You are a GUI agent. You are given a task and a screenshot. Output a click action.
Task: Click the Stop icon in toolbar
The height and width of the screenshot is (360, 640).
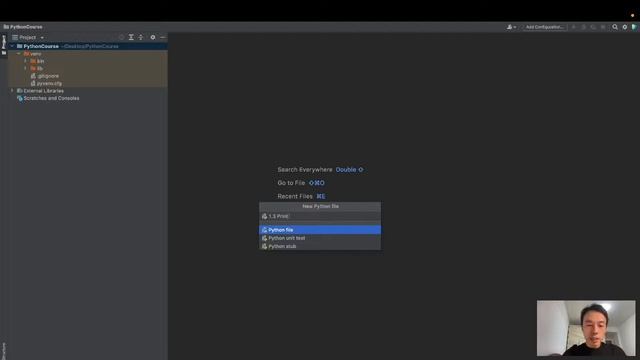603,27
